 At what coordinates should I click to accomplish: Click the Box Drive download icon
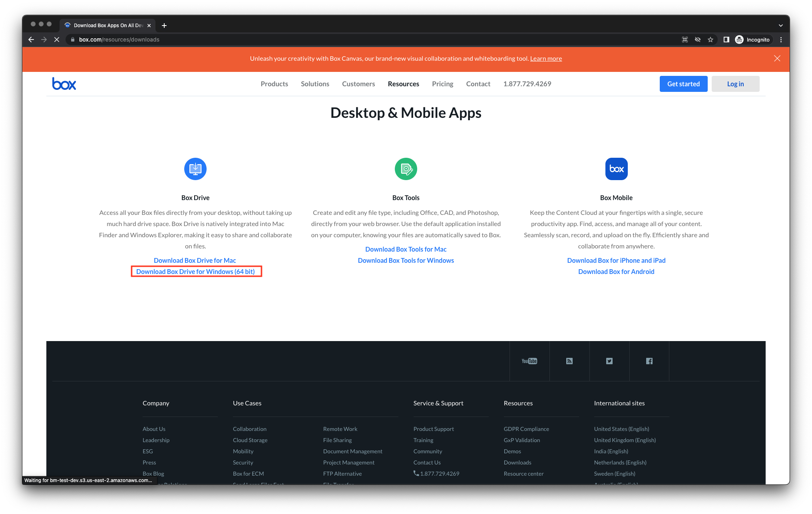click(x=195, y=169)
